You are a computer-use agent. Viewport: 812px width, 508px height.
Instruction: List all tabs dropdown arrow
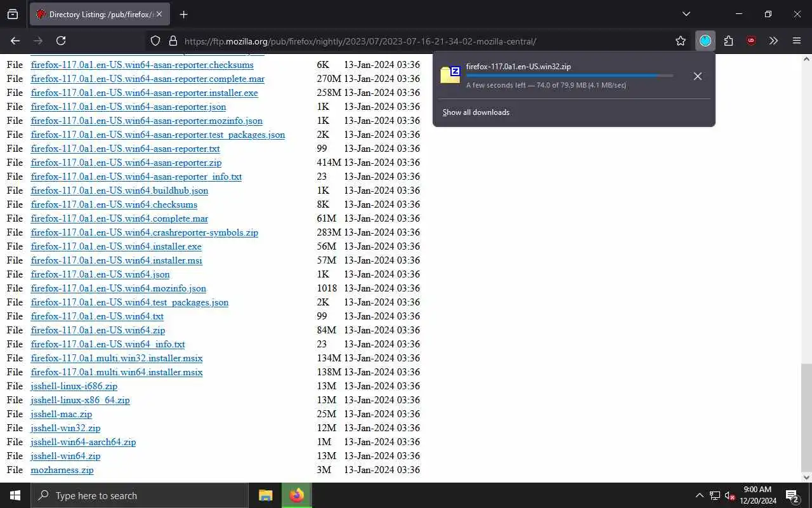pos(686,14)
